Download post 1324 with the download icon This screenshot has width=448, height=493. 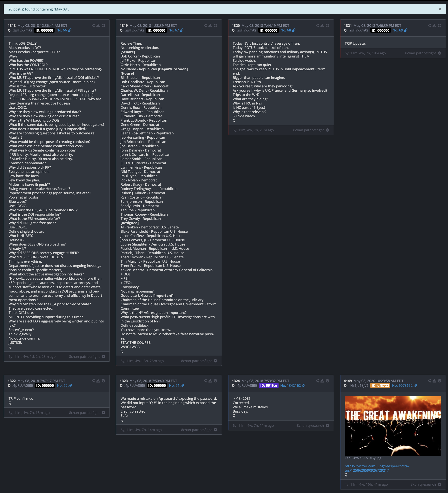click(x=322, y=381)
